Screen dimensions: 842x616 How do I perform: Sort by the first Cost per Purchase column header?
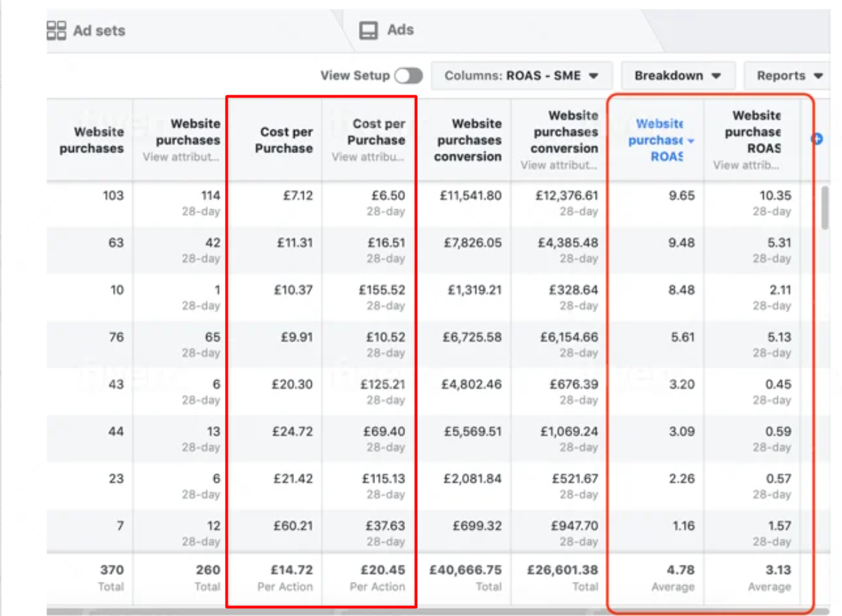click(285, 140)
